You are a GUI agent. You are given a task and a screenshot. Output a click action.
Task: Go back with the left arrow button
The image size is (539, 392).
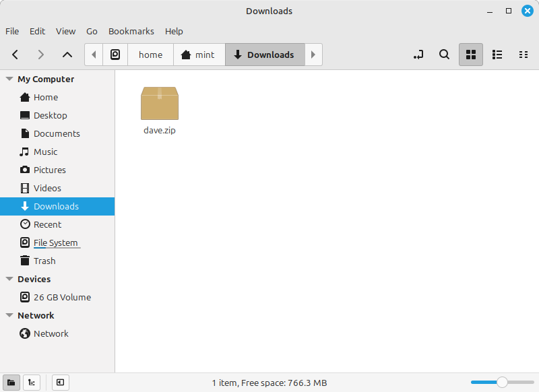click(15, 55)
